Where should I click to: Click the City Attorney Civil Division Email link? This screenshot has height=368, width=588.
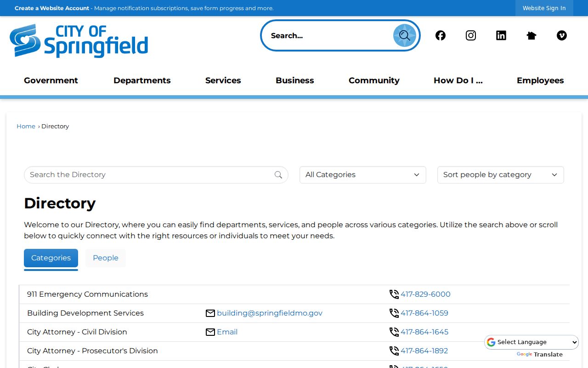coord(227,332)
